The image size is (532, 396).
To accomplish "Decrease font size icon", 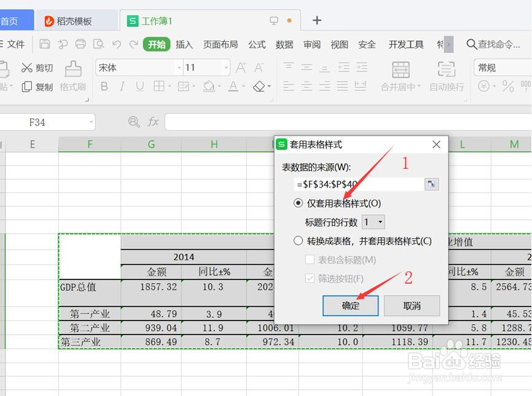I will (259, 68).
